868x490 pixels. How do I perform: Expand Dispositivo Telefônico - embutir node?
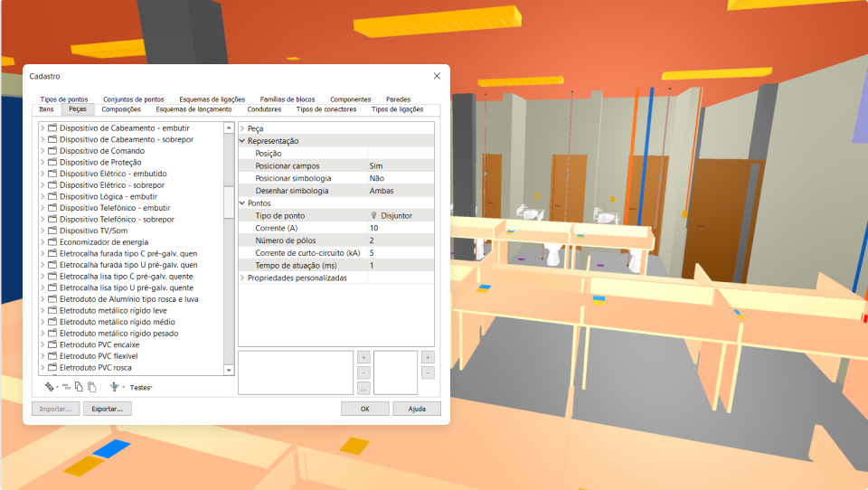pyautogui.click(x=42, y=208)
